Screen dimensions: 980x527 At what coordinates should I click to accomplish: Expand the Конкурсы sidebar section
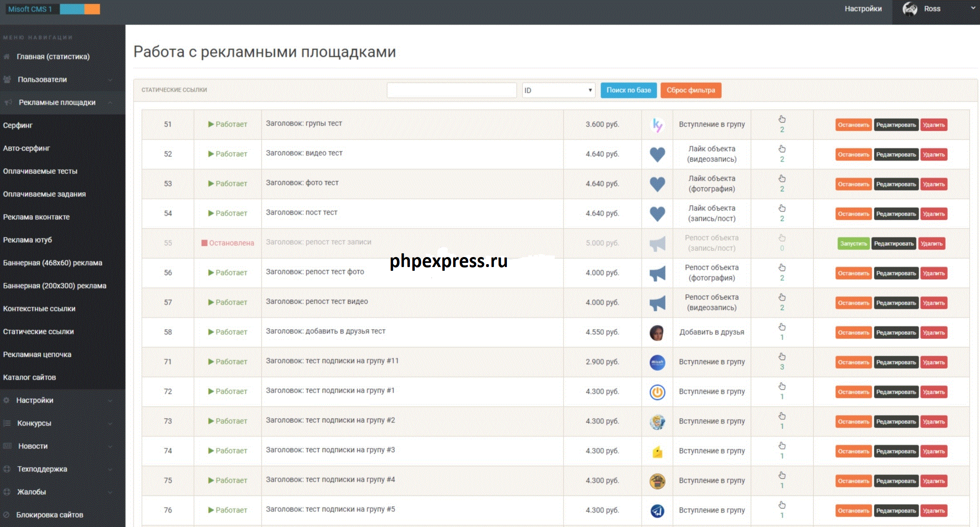pyautogui.click(x=110, y=423)
